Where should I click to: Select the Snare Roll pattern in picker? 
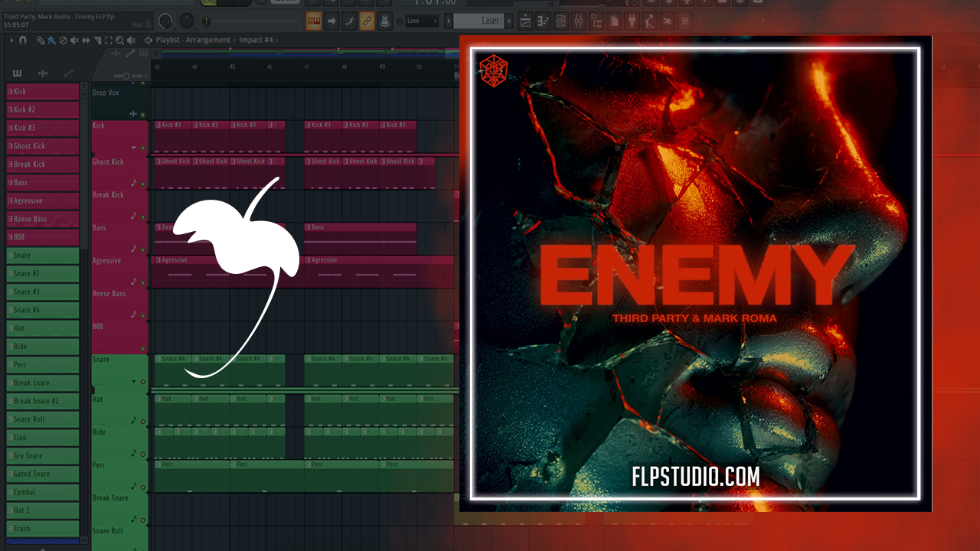coord(43,419)
